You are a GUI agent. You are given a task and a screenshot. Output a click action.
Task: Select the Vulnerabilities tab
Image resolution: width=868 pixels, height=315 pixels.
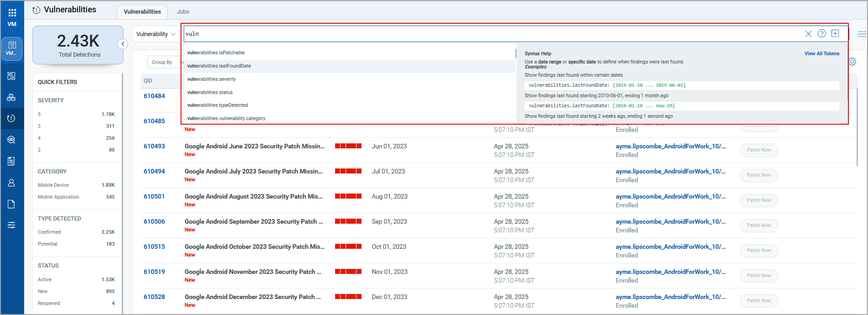[142, 12]
